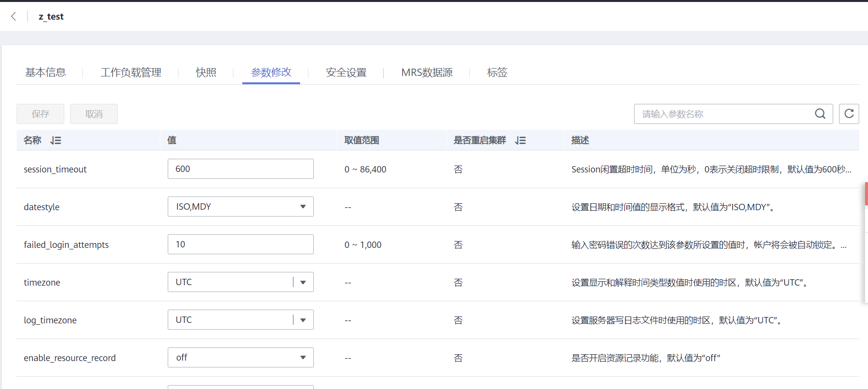Image resolution: width=868 pixels, height=389 pixels.
Task: Click the 取值范围 column header
Action: coord(361,140)
